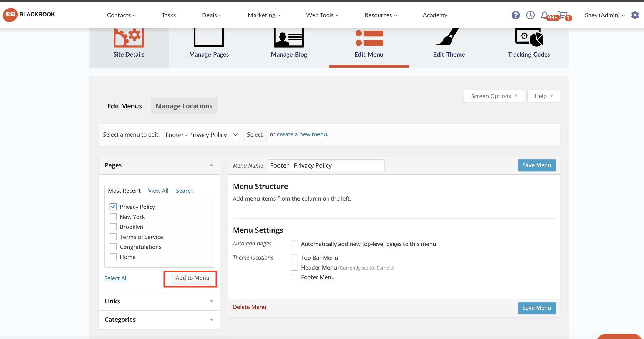
Task: Expand the Categories panel
Action: pyautogui.click(x=211, y=320)
